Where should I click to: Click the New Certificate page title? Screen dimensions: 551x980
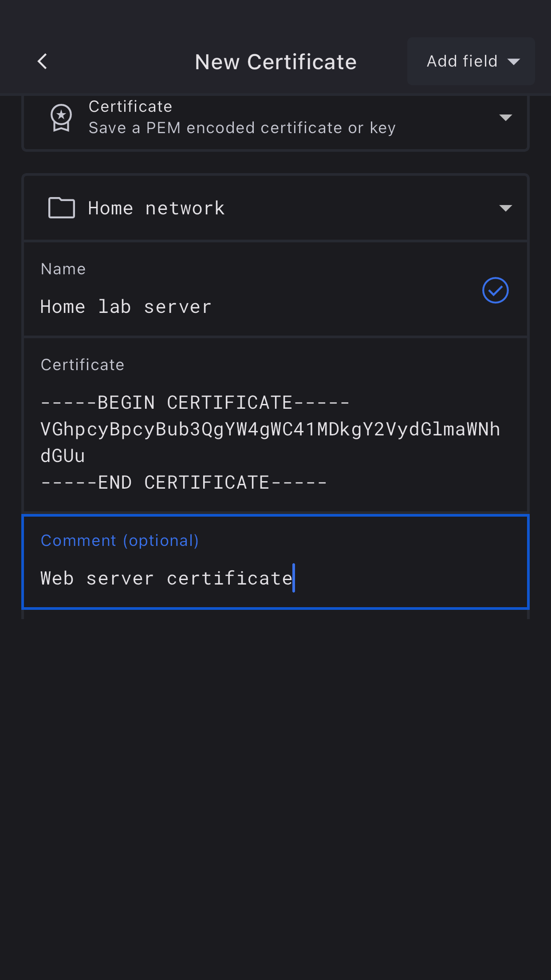275,62
